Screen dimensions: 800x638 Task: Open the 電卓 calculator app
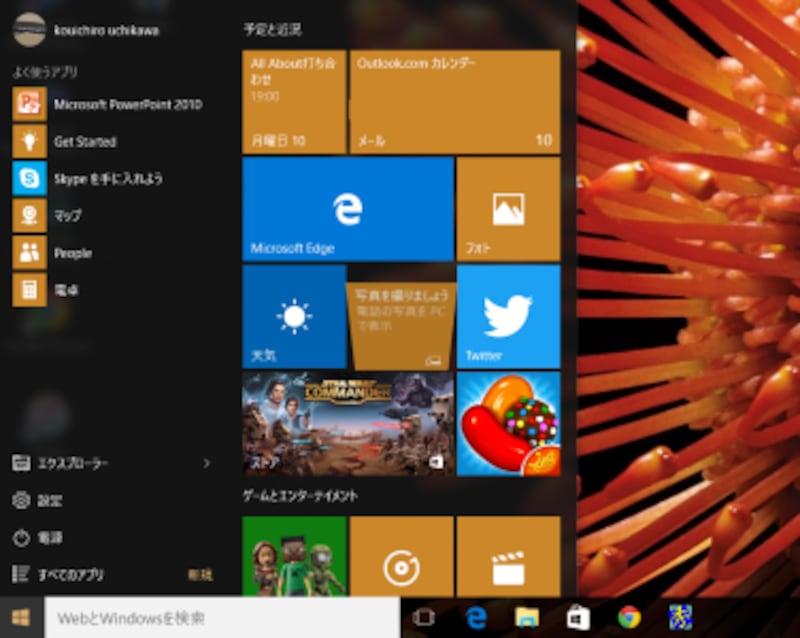tap(45, 290)
